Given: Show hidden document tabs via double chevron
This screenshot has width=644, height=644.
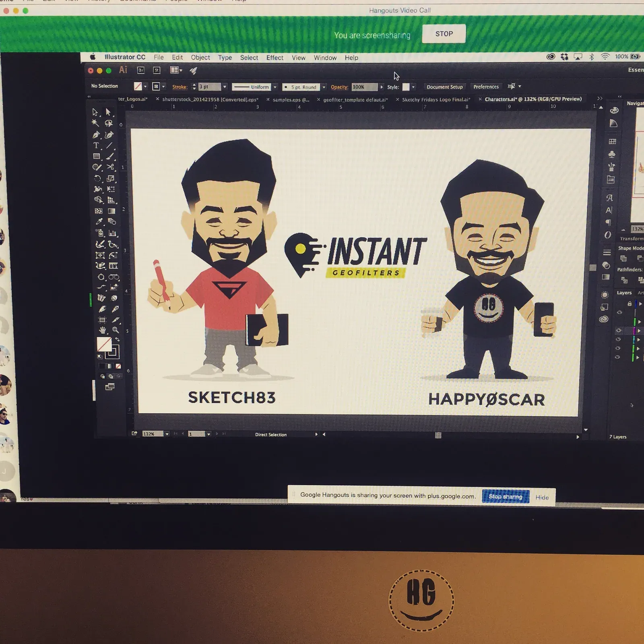Looking at the screenshot, I should (x=600, y=98).
